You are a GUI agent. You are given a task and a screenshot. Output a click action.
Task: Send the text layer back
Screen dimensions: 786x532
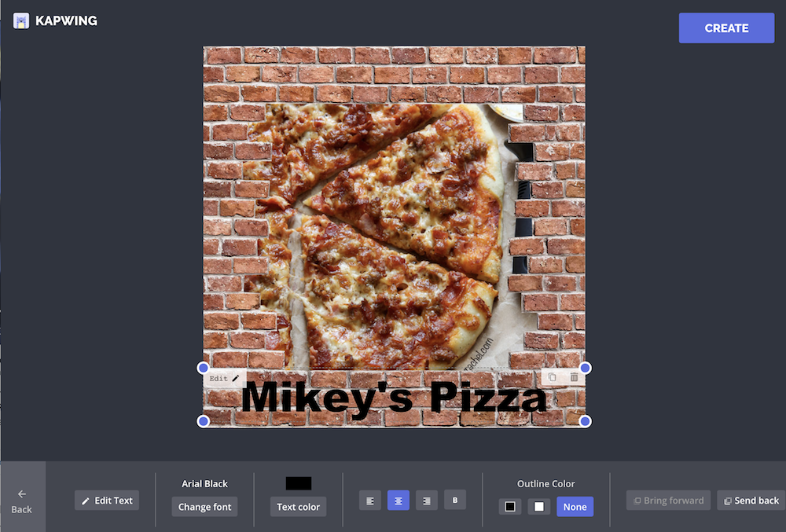coord(751,501)
